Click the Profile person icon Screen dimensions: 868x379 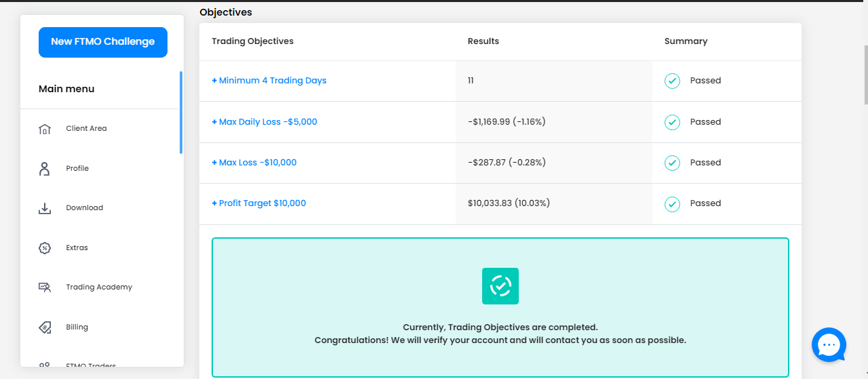[45, 169]
